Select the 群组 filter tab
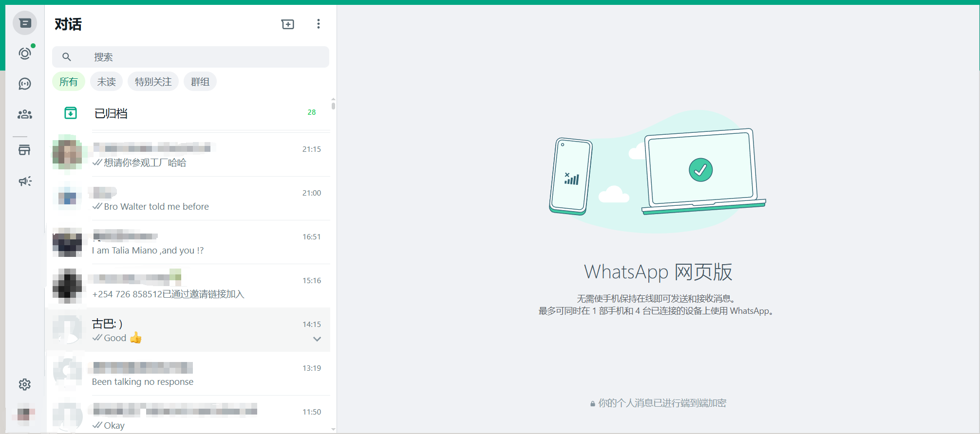 coord(200,82)
